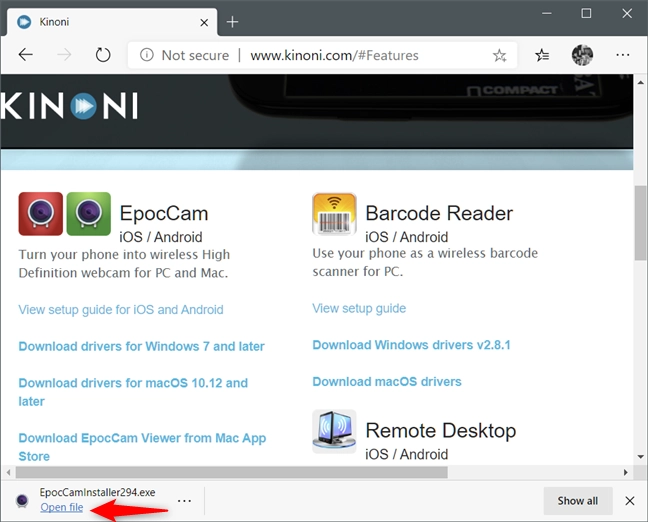Viewport: 648px width, 522px height.
Task: Download EpocCam Viewer from Mac App Store
Action: click(x=142, y=447)
